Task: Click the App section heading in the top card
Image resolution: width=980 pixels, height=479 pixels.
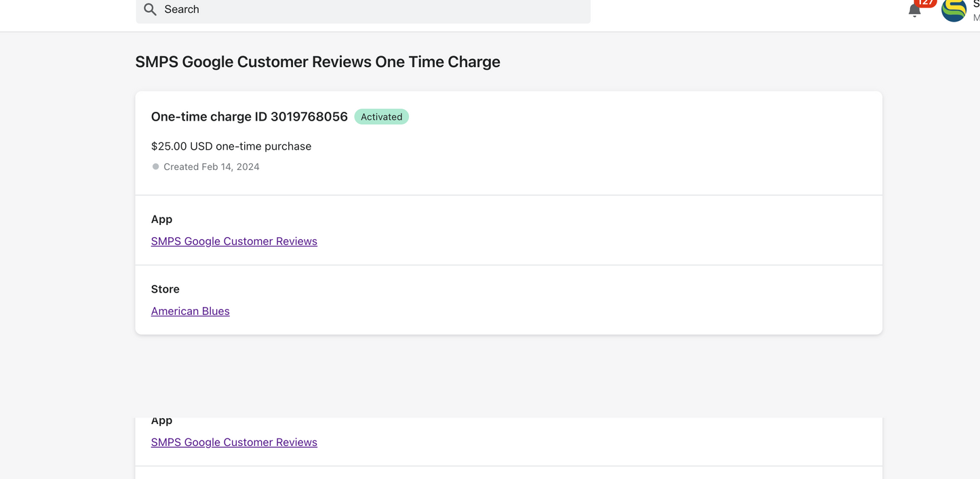Action: [x=161, y=220]
